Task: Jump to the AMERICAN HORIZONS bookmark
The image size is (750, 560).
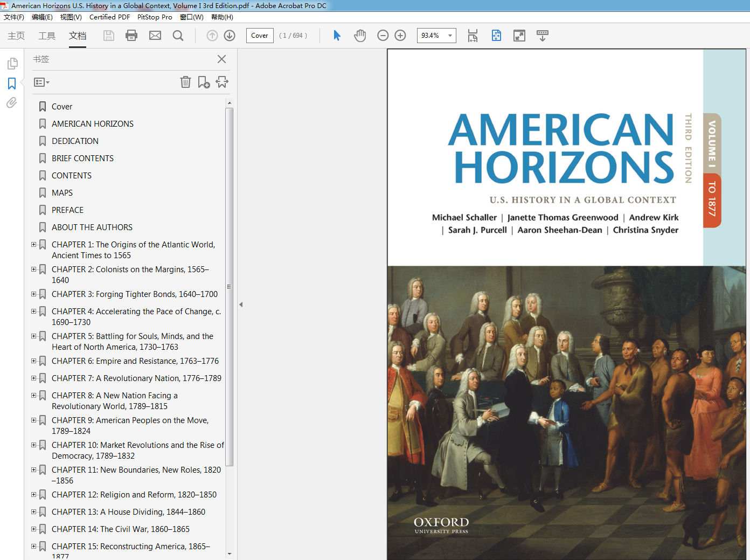Action: pos(93,124)
